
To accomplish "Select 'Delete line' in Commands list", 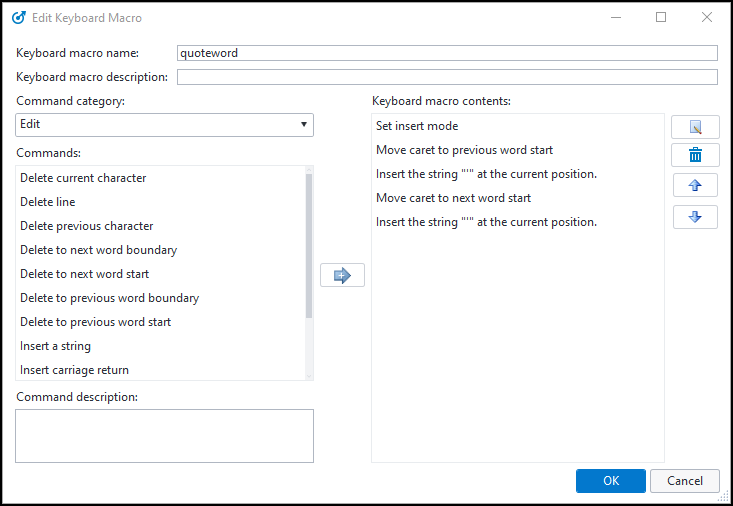I will point(47,202).
